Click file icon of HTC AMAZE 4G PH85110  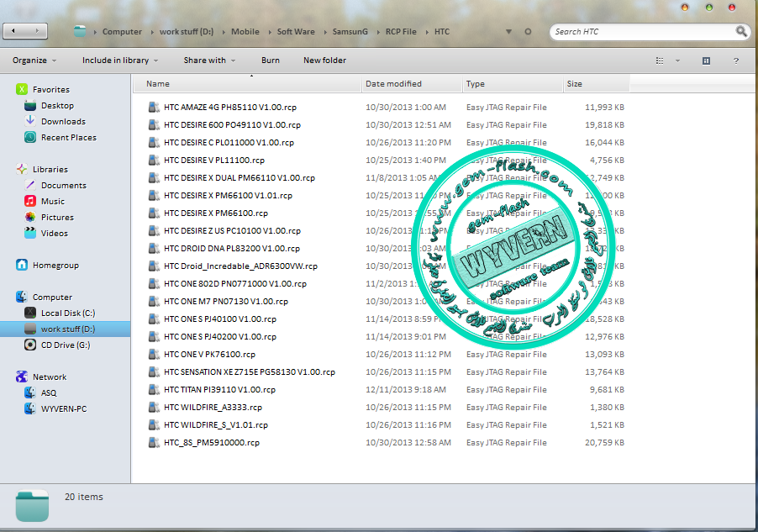[x=154, y=107]
